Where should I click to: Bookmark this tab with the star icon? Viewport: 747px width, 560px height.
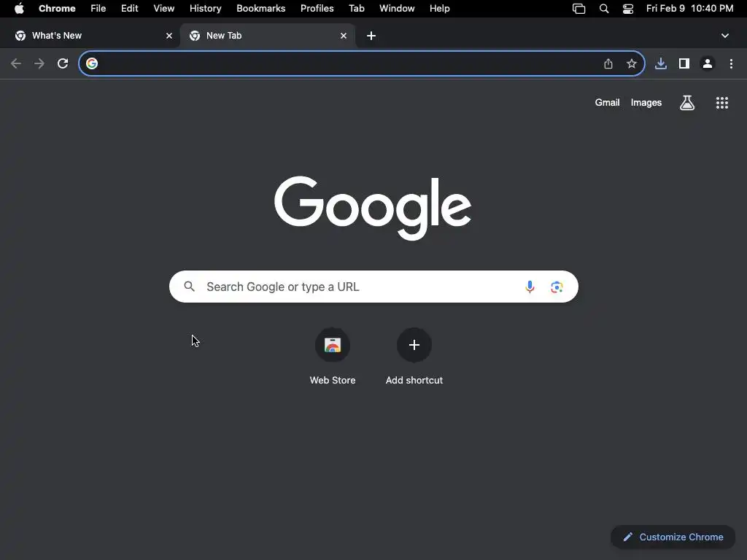pos(632,63)
